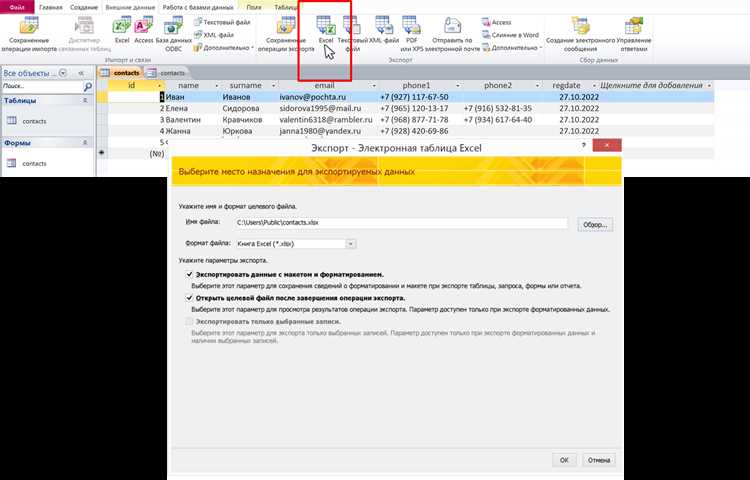Collapse the Таблицы group
This screenshot has width=750, height=480.
click(x=86, y=100)
